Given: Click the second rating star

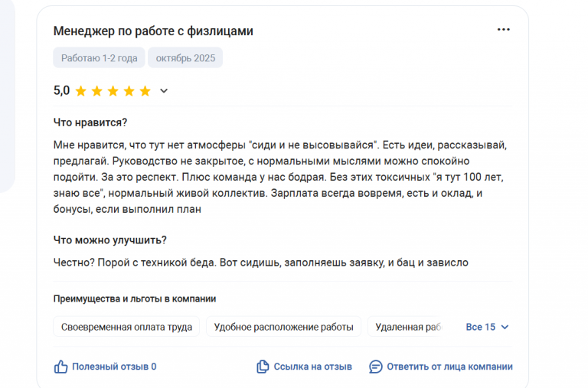Looking at the screenshot, I should tap(97, 91).
